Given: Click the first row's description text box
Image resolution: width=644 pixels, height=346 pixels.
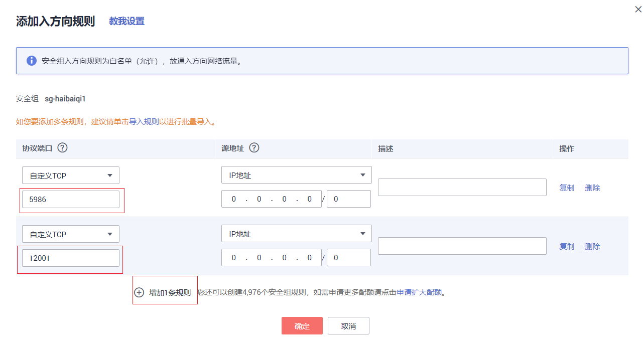Looking at the screenshot, I should pyautogui.click(x=461, y=187).
